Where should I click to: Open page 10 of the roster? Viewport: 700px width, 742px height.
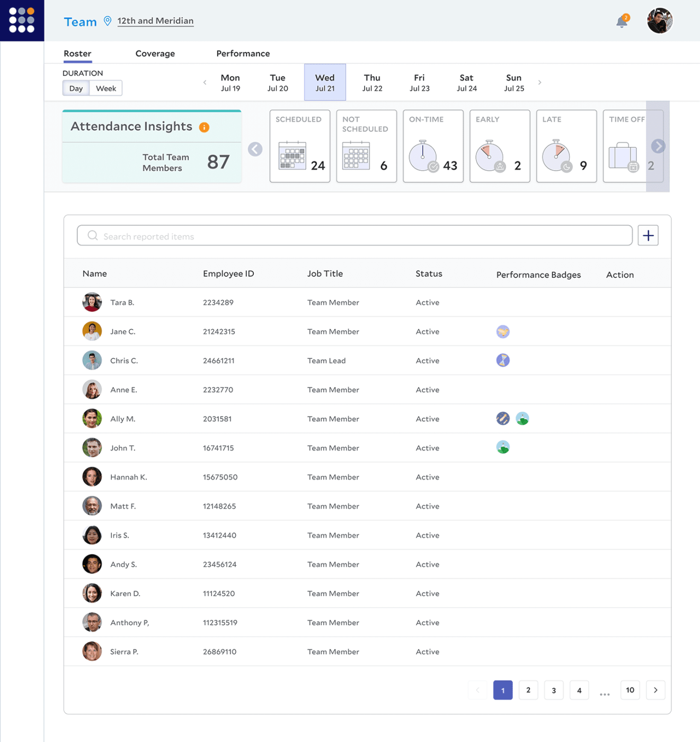(x=630, y=690)
